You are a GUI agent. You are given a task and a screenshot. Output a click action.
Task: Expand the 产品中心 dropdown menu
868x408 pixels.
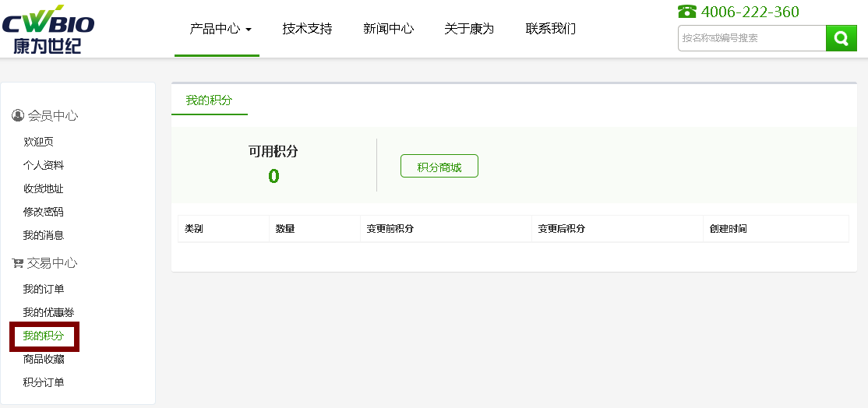click(x=221, y=29)
